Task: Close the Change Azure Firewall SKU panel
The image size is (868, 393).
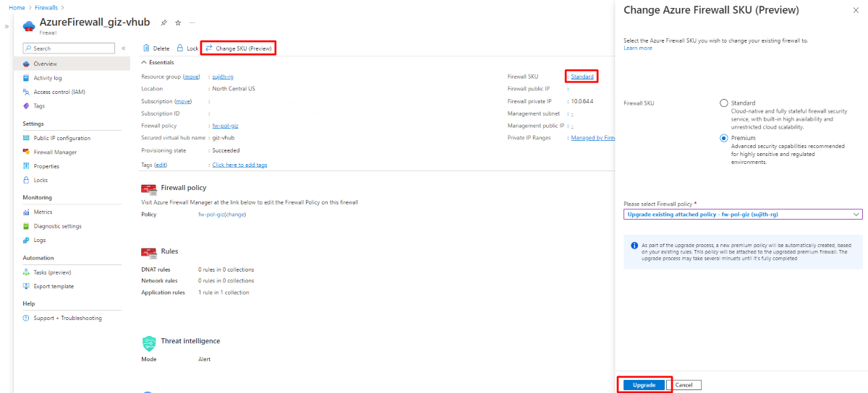Action: point(856,9)
